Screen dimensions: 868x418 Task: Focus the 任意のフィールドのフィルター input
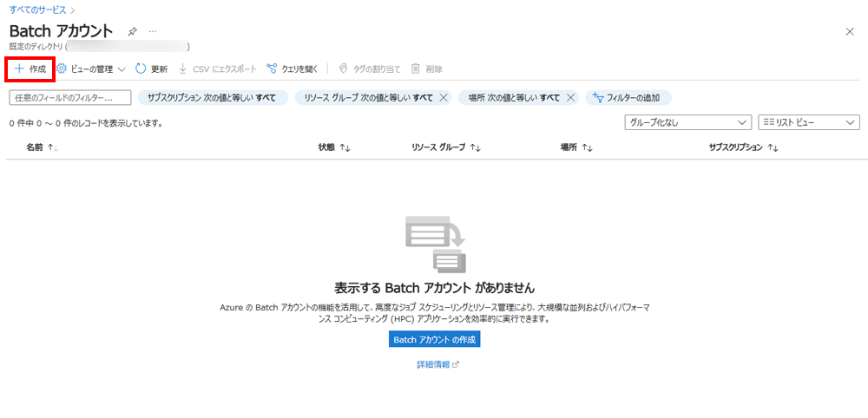coord(70,98)
